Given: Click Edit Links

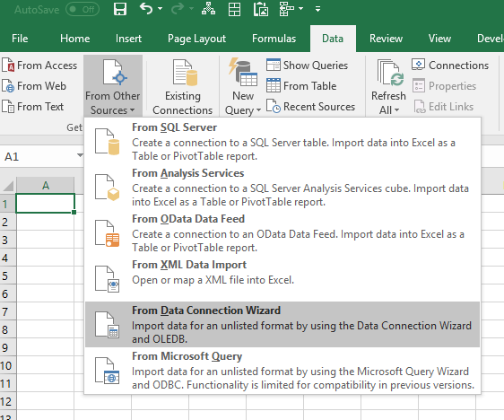Looking at the screenshot, I should [443, 107].
